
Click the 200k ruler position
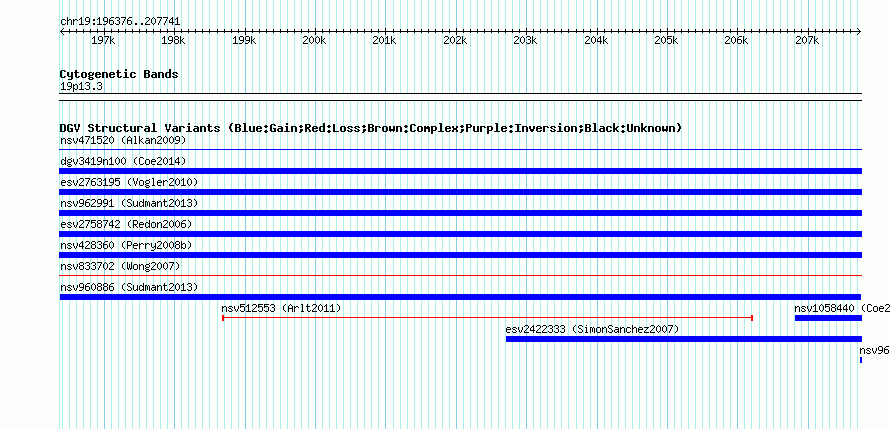click(314, 41)
